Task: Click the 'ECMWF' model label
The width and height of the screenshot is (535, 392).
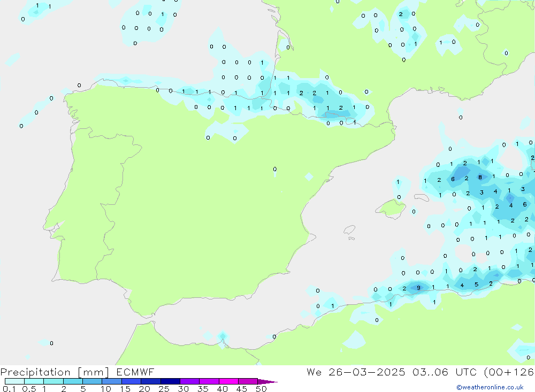Action: [135, 372]
